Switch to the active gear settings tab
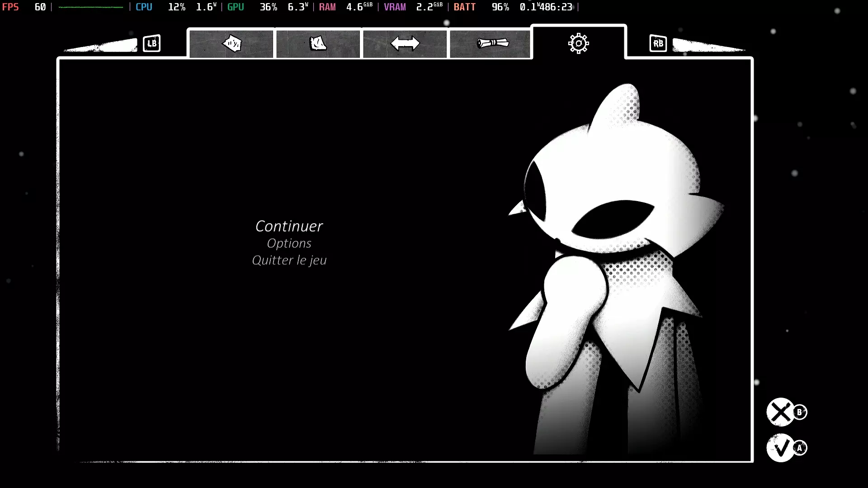Screen dimensions: 868x488 tap(578, 43)
